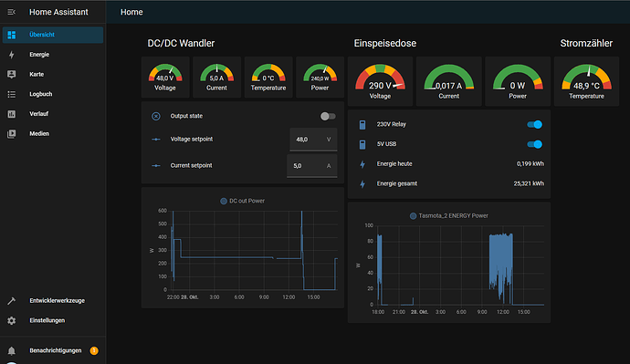630x364 pixels.
Task: Click the Entwicklerwerkzeuge hammer icon
Action: pyautogui.click(x=11, y=300)
